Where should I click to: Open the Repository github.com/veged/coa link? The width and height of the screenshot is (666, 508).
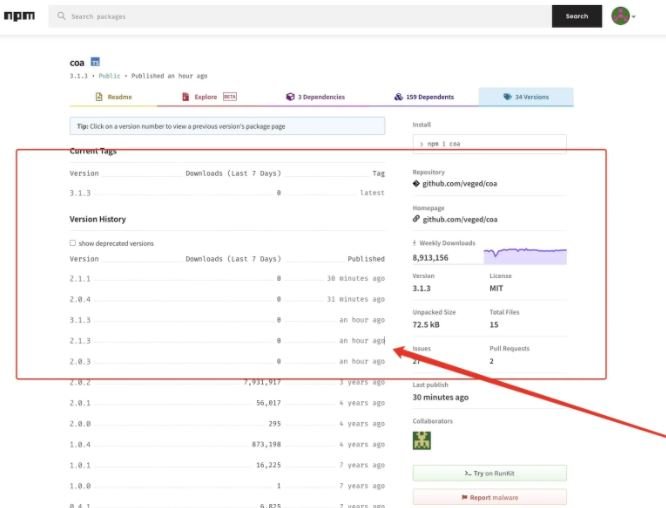460,183
